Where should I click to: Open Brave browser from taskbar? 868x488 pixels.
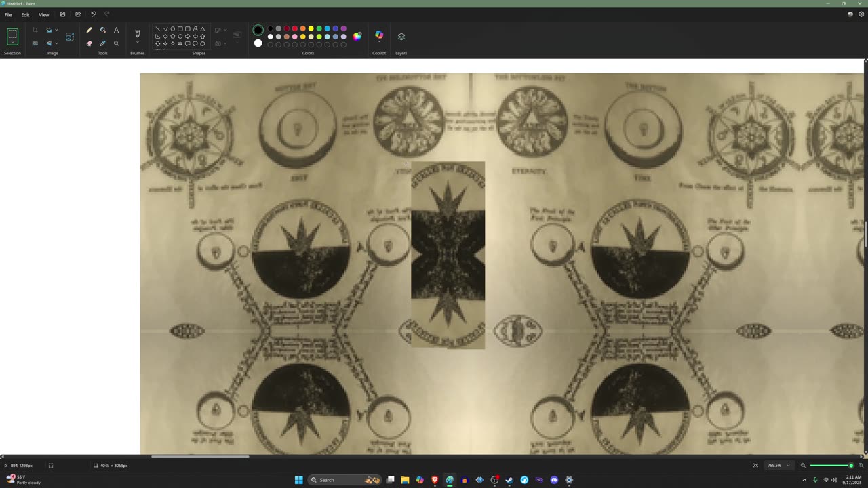point(435,480)
